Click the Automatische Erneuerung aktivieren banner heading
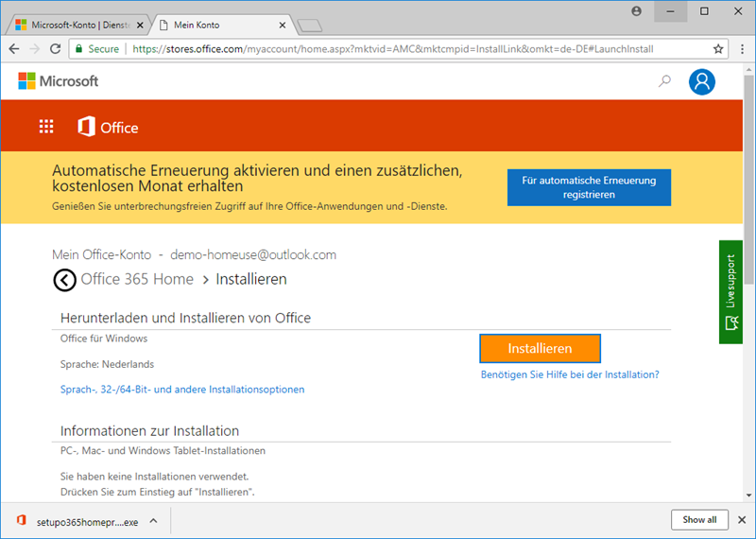This screenshot has width=756, height=539. pyautogui.click(x=257, y=178)
